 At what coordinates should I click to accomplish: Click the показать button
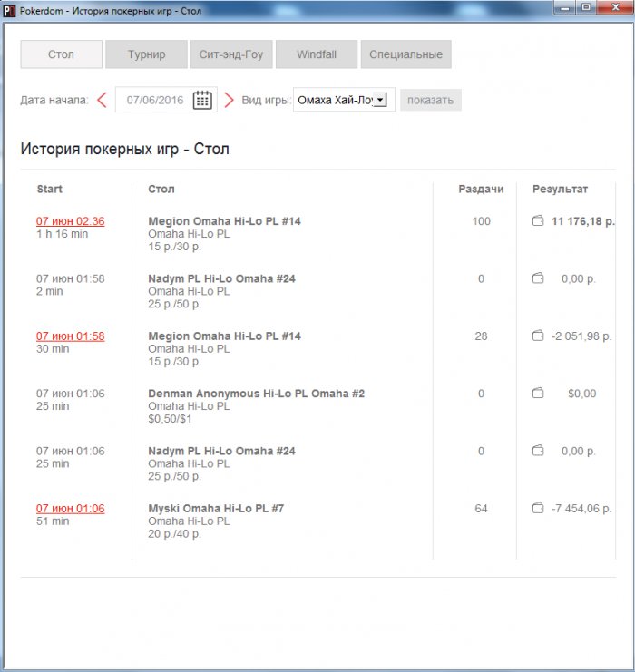[x=431, y=101]
